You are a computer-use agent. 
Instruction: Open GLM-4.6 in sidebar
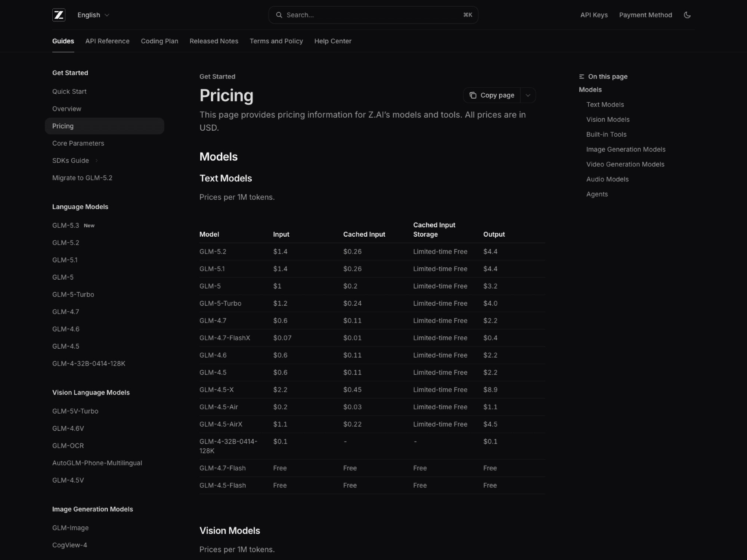pyautogui.click(x=66, y=329)
